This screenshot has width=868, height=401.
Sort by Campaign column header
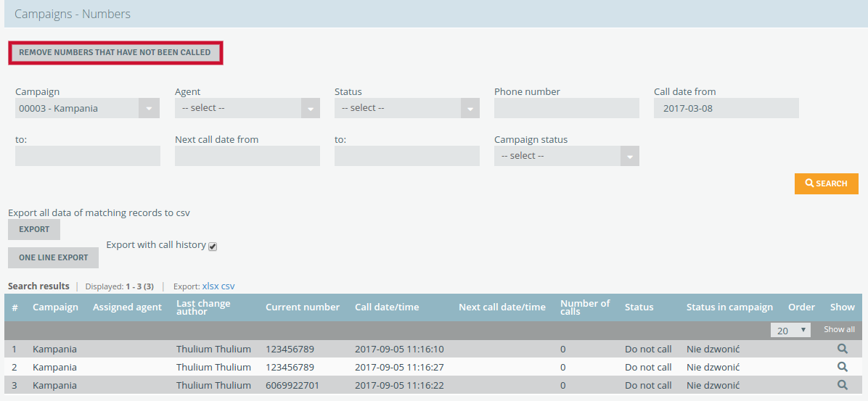(x=55, y=307)
